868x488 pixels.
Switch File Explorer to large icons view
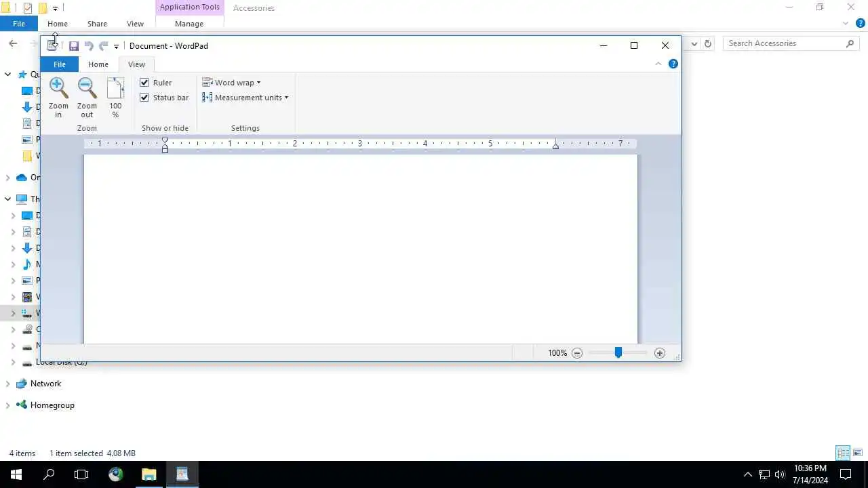pyautogui.click(x=858, y=453)
